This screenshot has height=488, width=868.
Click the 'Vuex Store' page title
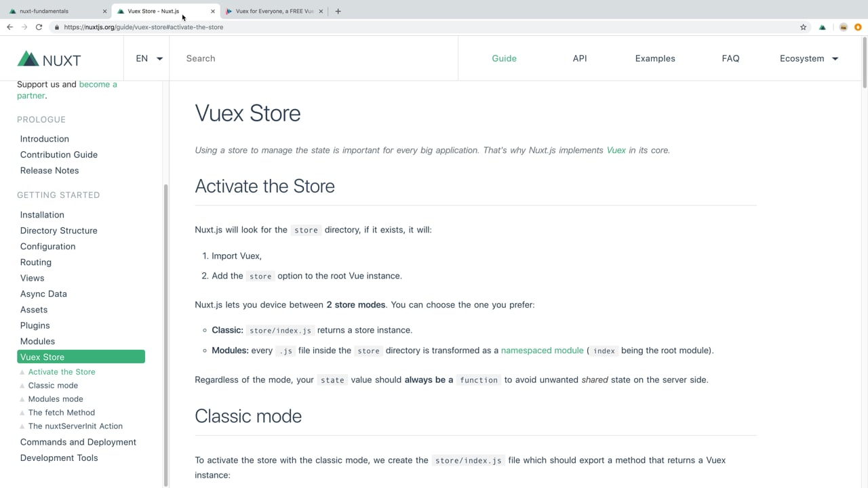pyautogui.click(x=248, y=113)
